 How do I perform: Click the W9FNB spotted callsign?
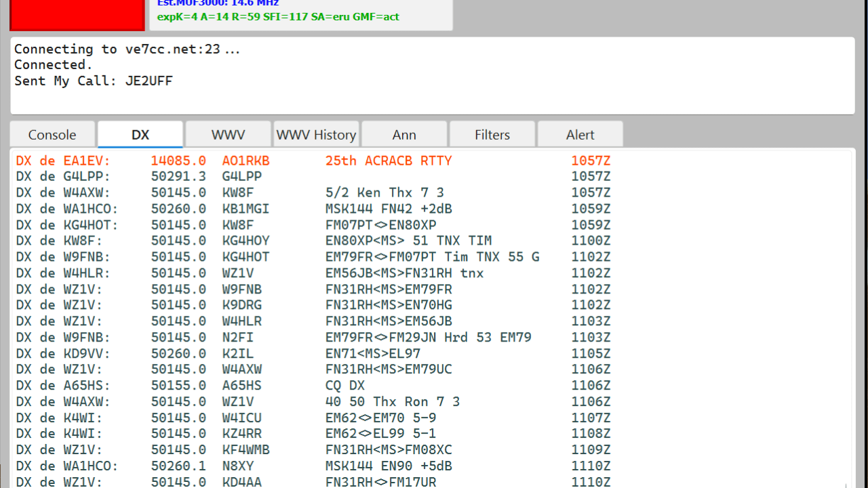pyautogui.click(x=241, y=289)
